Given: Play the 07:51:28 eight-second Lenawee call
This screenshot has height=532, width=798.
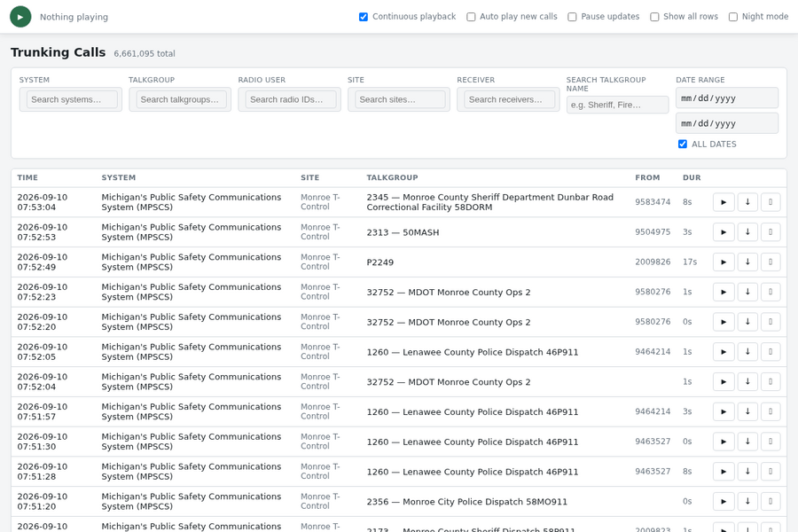Looking at the screenshot, I should point(724,472).
